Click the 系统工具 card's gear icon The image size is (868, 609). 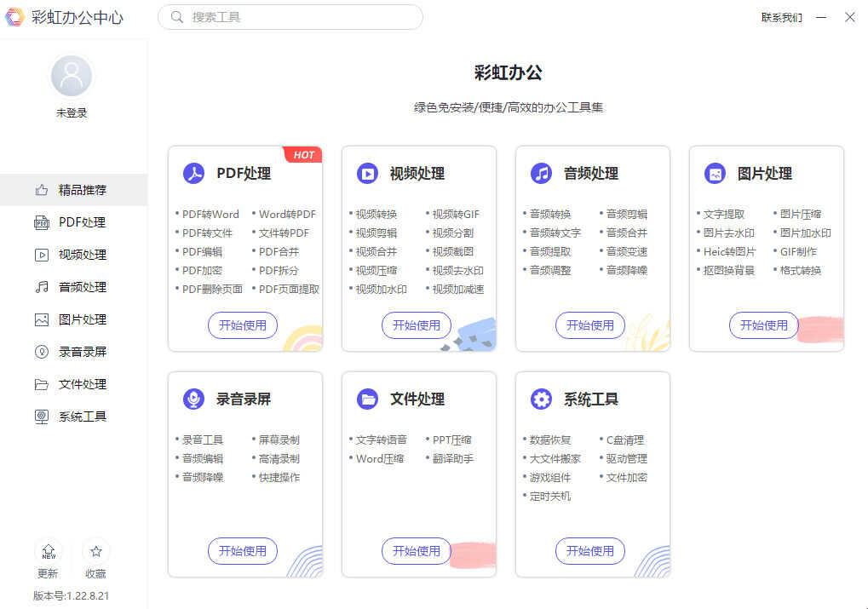click(541, 399)
